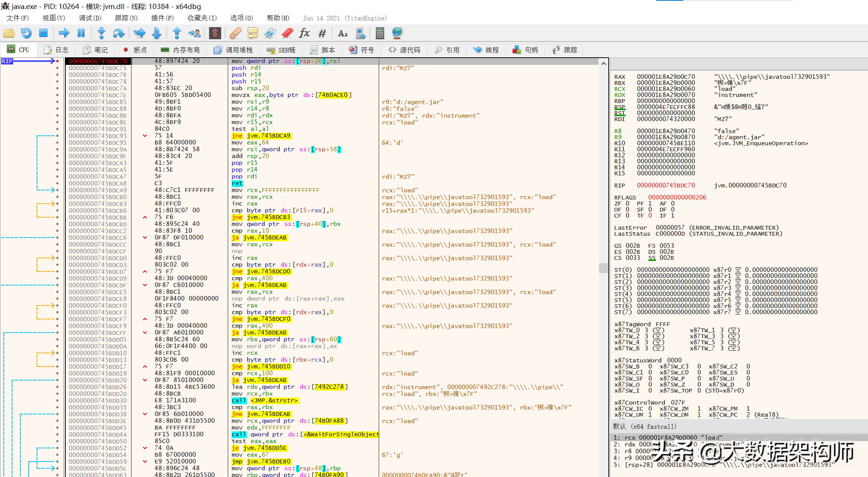This screenshot has width=868, height=477.
Task: Pause execution with the pause icon
Action: coord(81,33)
